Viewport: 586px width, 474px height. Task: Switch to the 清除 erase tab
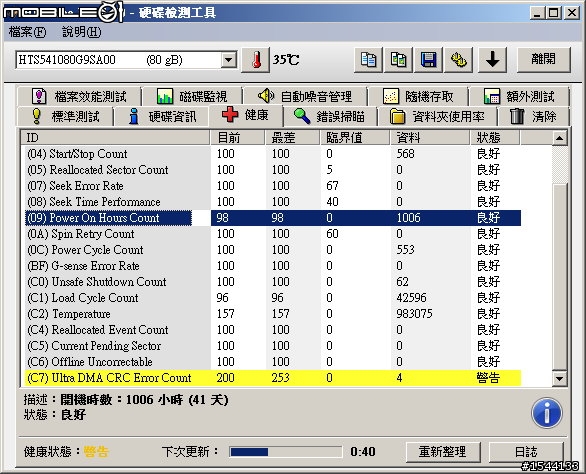click(533, 117)
